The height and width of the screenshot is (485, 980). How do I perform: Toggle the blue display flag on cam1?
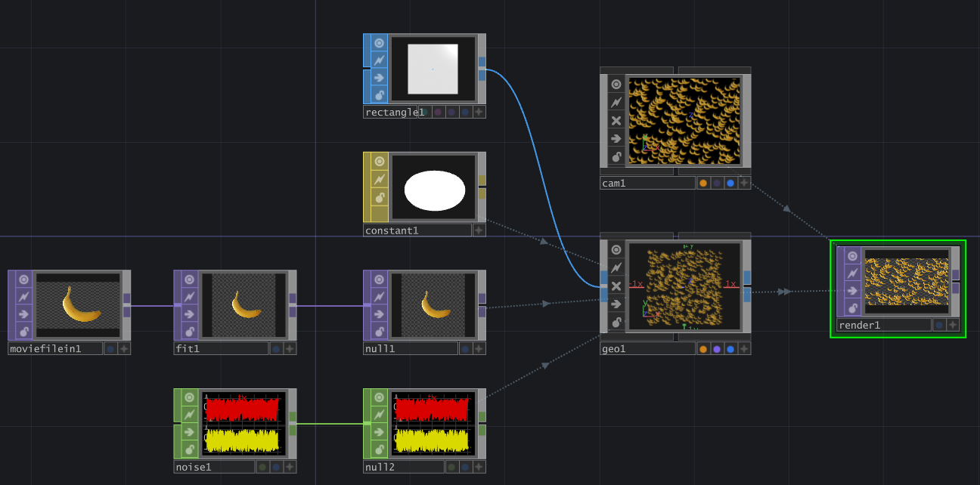click(730, 183)
